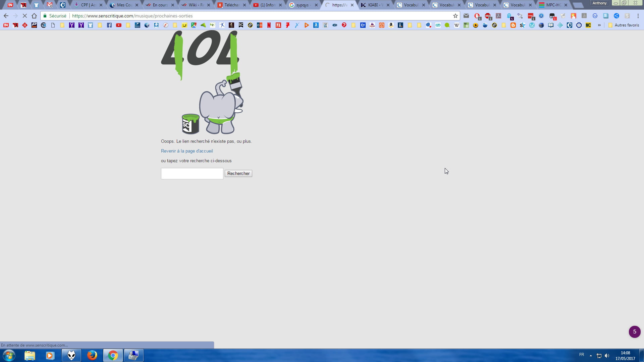The image size is (644, 362).
Task: Open the new tab button
Action: [578, 5]
